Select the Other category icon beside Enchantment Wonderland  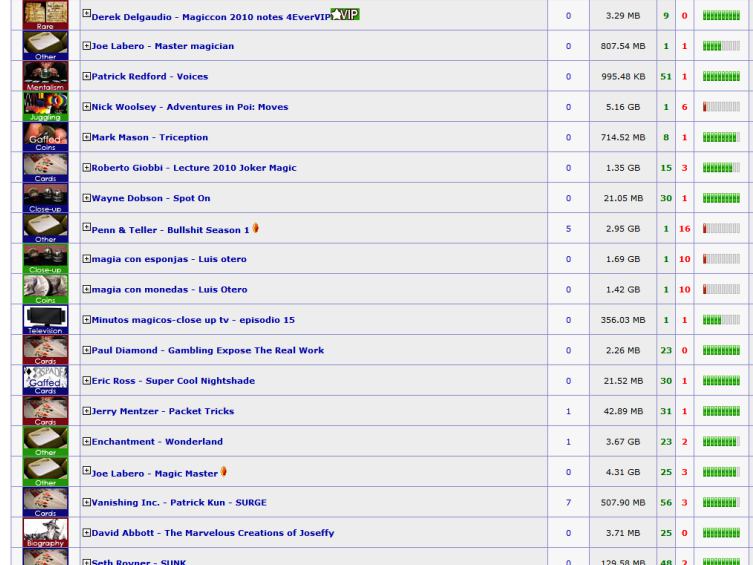click(46, 441)
